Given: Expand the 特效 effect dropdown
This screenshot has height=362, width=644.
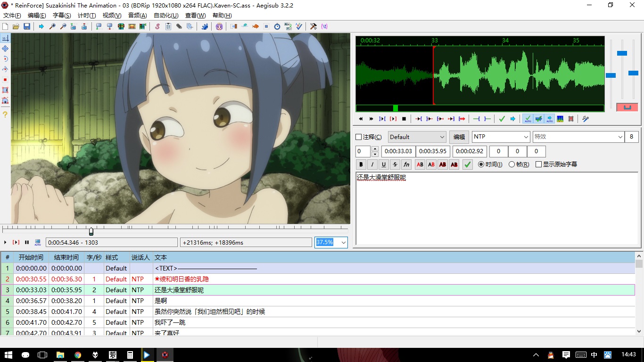Looking at the screenshot, I should (620, 137).
